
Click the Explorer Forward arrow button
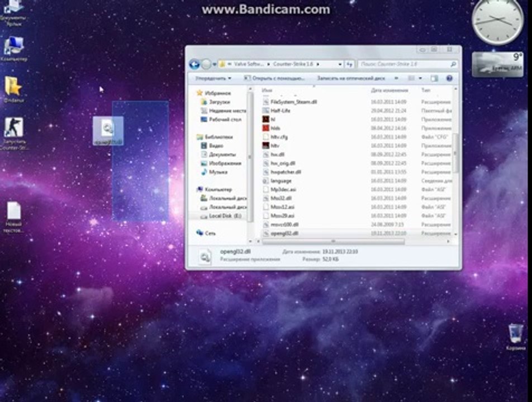pyautogui.click(x=206, y=64)
